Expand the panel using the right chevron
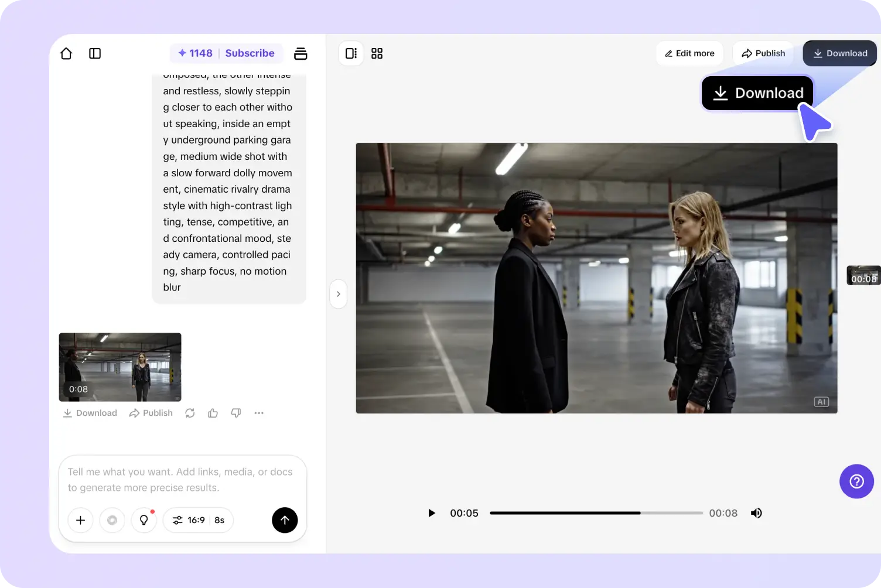The width and height of the screenshot is (881, 588). point(338,293)
